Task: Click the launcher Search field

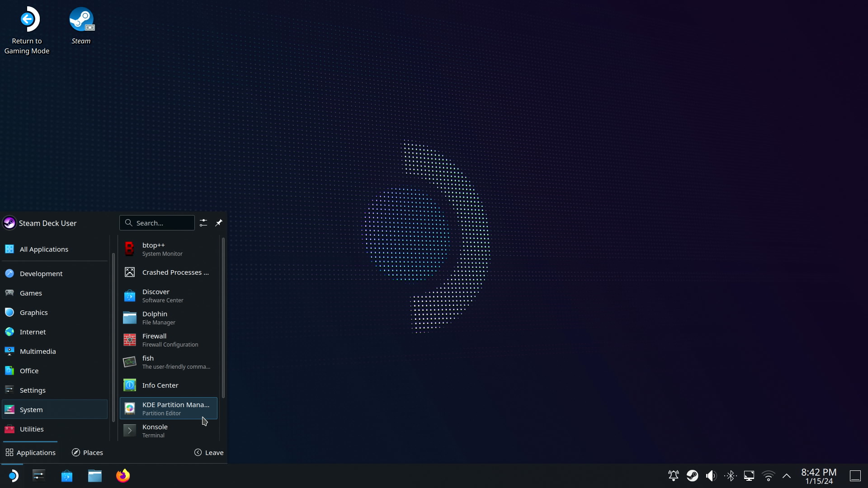Action: 157,223
